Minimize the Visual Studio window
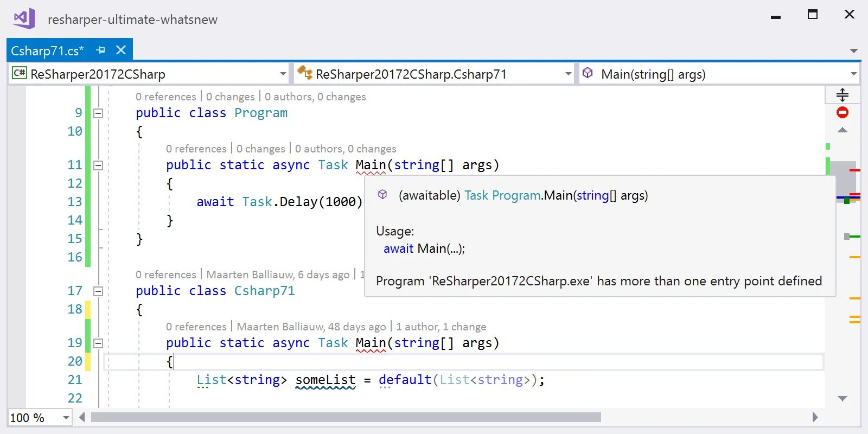The width and height of the screenshot is (868, 434). click(x=776, y=17)
